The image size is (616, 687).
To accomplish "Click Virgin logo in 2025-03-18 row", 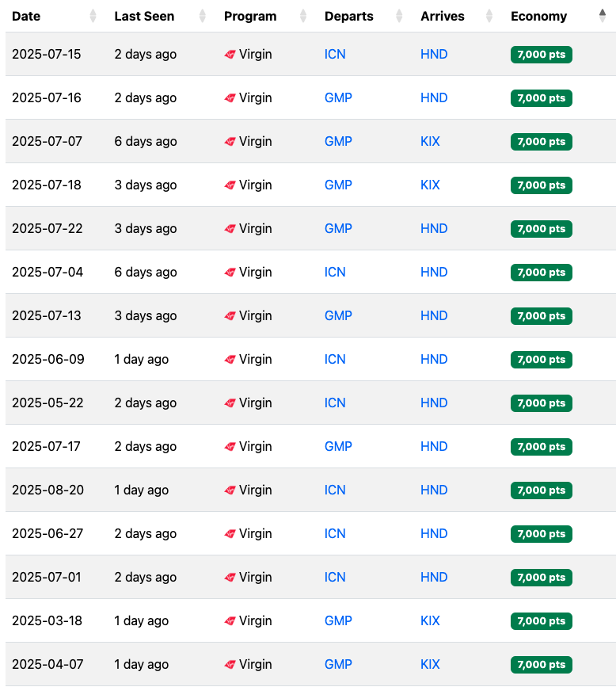I will (230, 621).
